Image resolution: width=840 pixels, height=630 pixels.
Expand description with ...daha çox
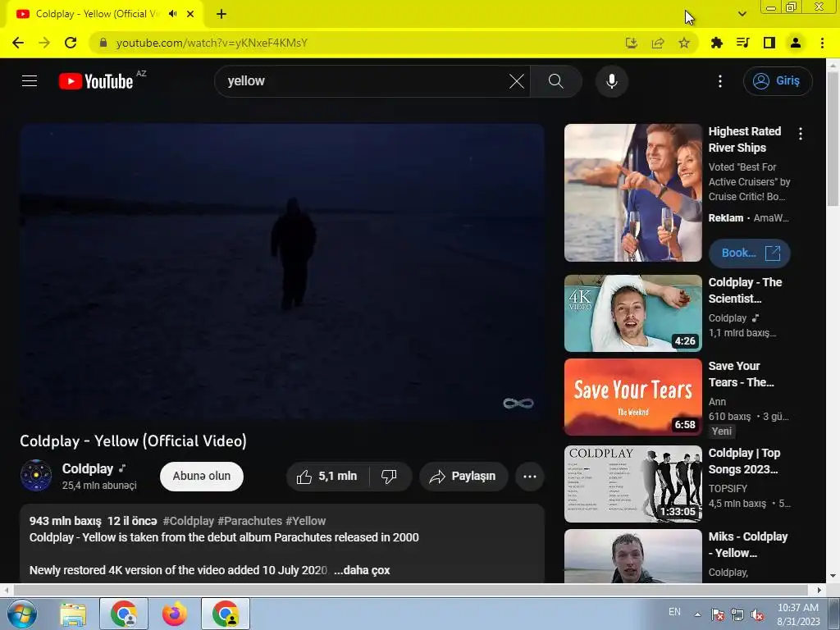(362, 570)
